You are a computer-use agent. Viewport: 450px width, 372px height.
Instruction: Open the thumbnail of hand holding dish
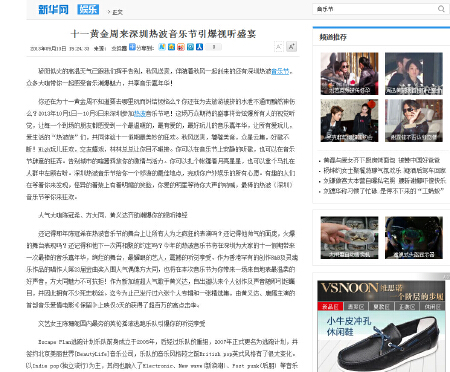click(349, 238)
